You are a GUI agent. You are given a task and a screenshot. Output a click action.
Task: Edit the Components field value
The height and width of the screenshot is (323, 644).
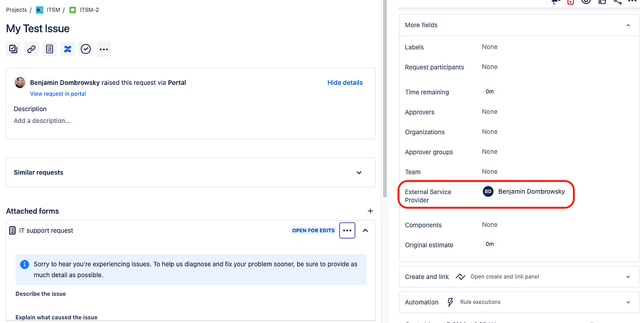(x=490, y=224)
